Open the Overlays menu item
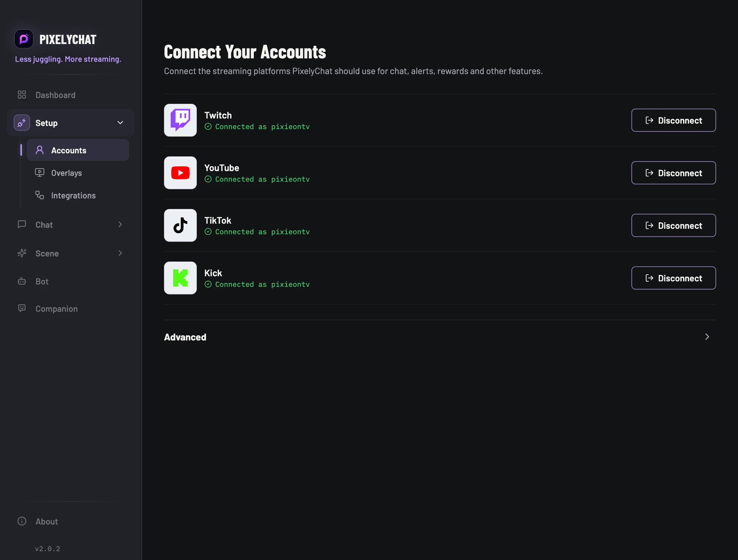The width and height of the screenshot is (738, 560). [78, 173]
